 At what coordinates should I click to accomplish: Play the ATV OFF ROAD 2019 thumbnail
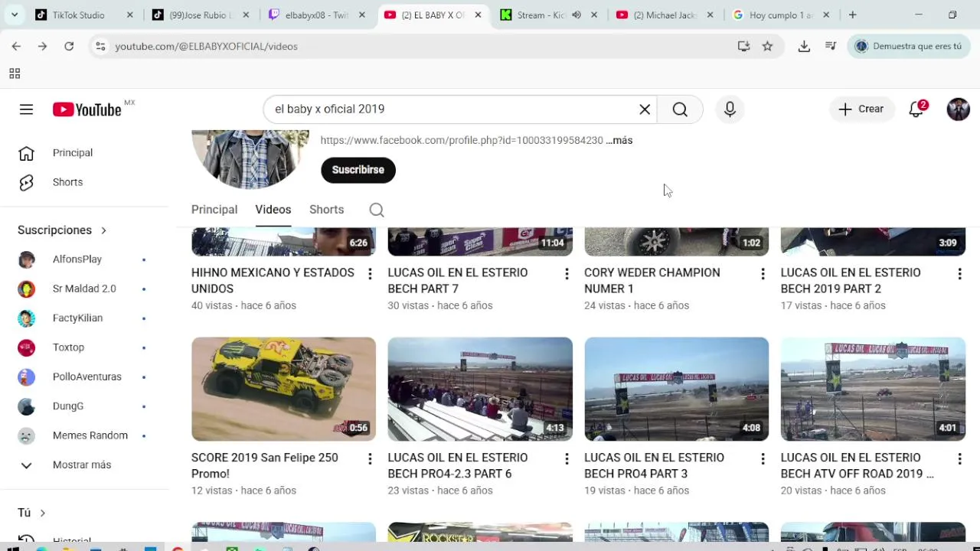[x=873, y=389]
